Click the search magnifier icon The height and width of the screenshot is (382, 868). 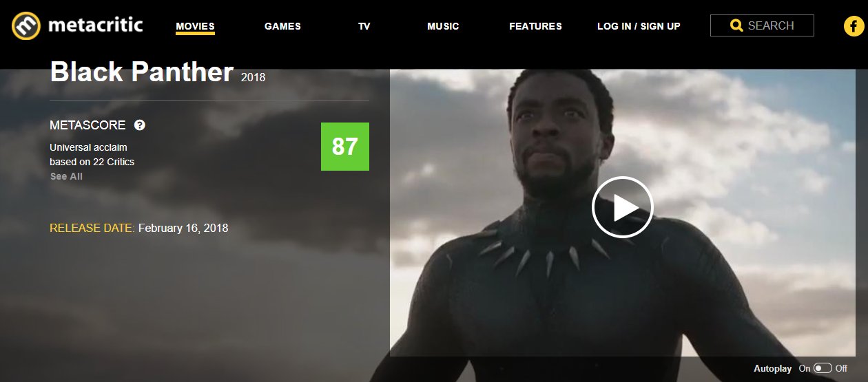[736, 25]
